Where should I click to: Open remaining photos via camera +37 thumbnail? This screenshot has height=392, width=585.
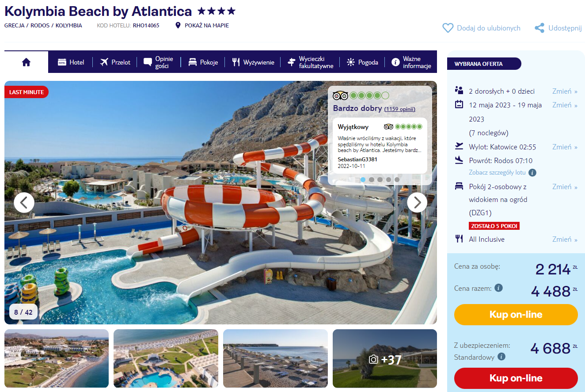[385, 358]
